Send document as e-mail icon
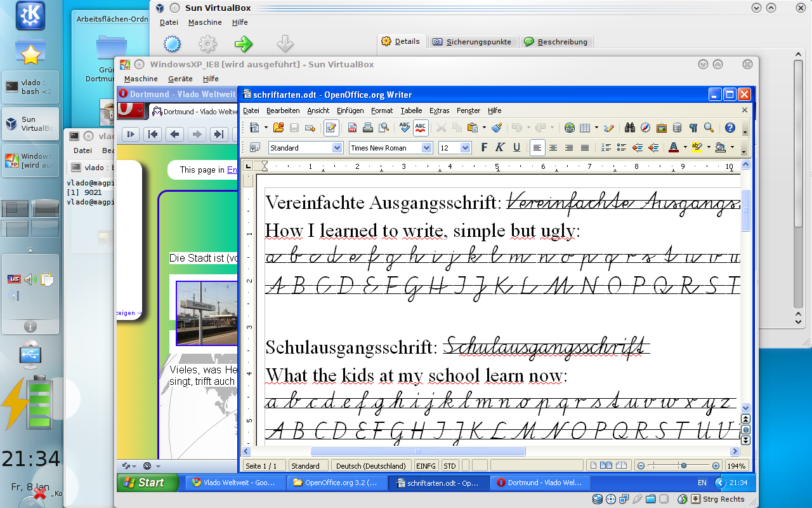The width and height of the screenshot is (812, 508). click(x=310, y=128)
